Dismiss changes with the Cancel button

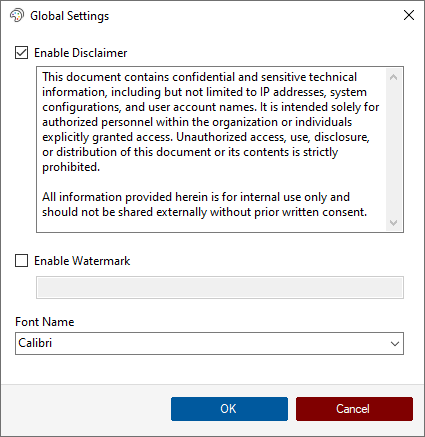coord(354,409)
